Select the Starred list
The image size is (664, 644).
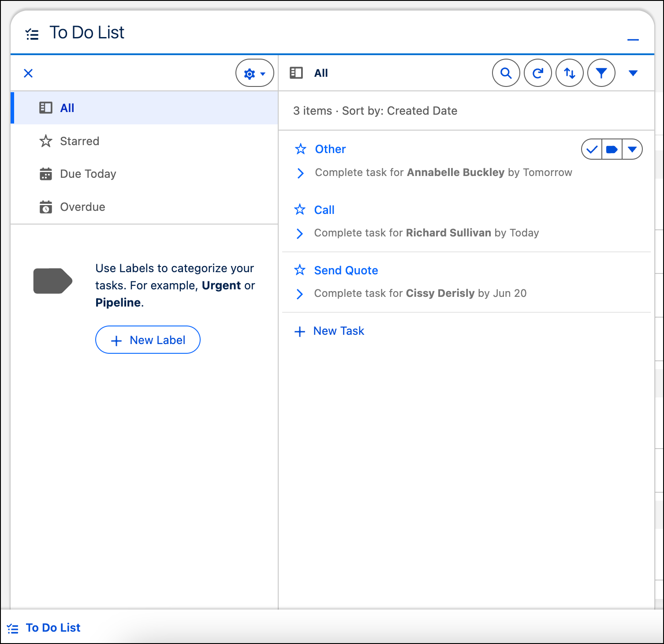[x=144, y=141]
